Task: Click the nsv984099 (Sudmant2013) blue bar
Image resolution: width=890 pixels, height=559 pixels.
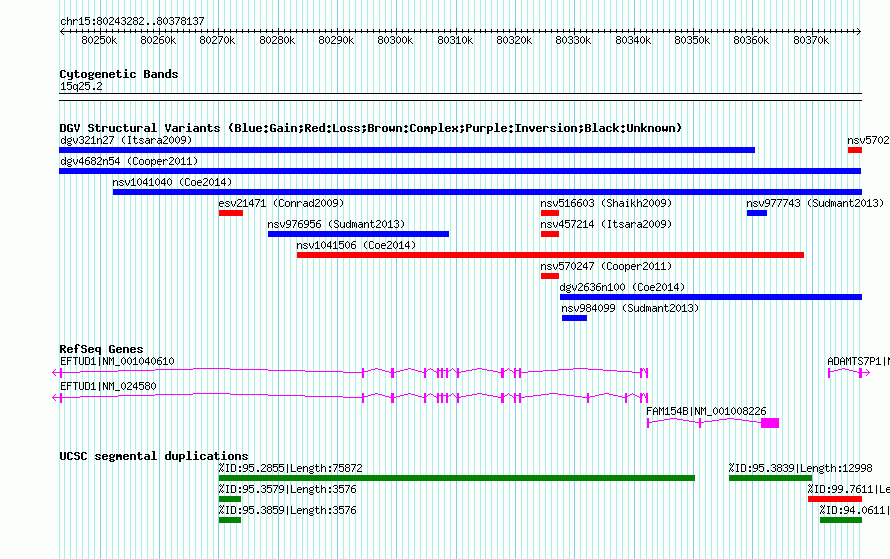Action: [x=574, y=318]
